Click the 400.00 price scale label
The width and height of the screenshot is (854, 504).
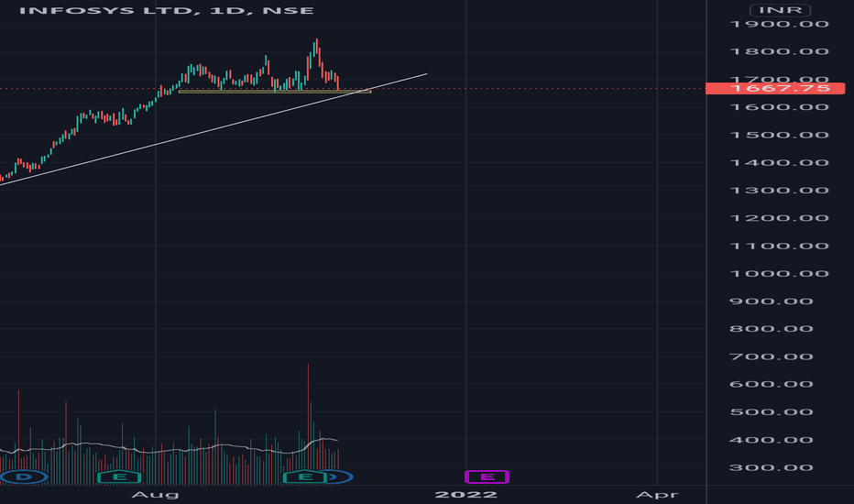(772, 440)
